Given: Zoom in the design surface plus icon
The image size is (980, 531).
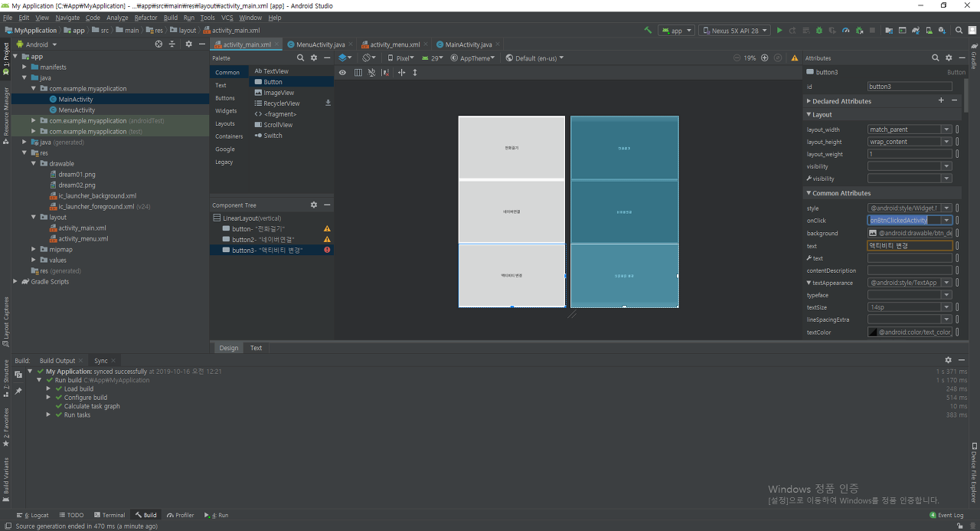Looking at the screenshot, I should (764, 57).
